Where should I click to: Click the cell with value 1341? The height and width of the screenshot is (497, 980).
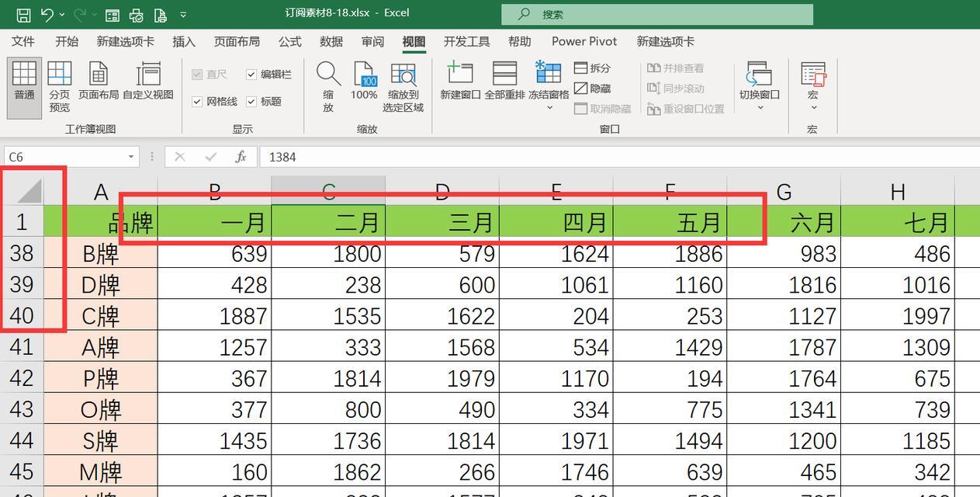tap(784, 409)
